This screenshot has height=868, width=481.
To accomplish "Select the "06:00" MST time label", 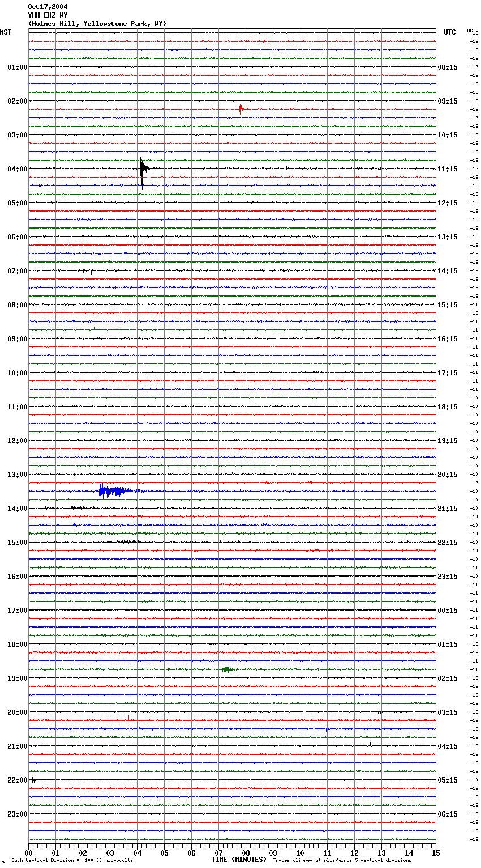I will click(18, 237).
